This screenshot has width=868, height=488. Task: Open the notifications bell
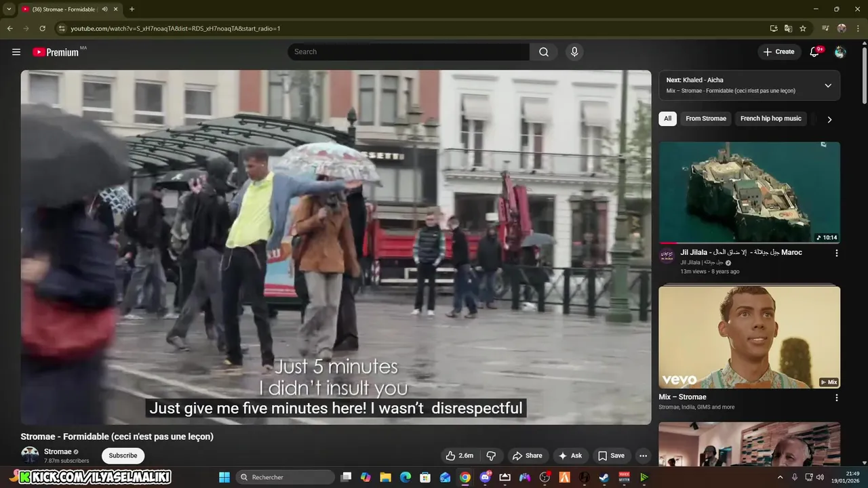[x=815, y=52]
